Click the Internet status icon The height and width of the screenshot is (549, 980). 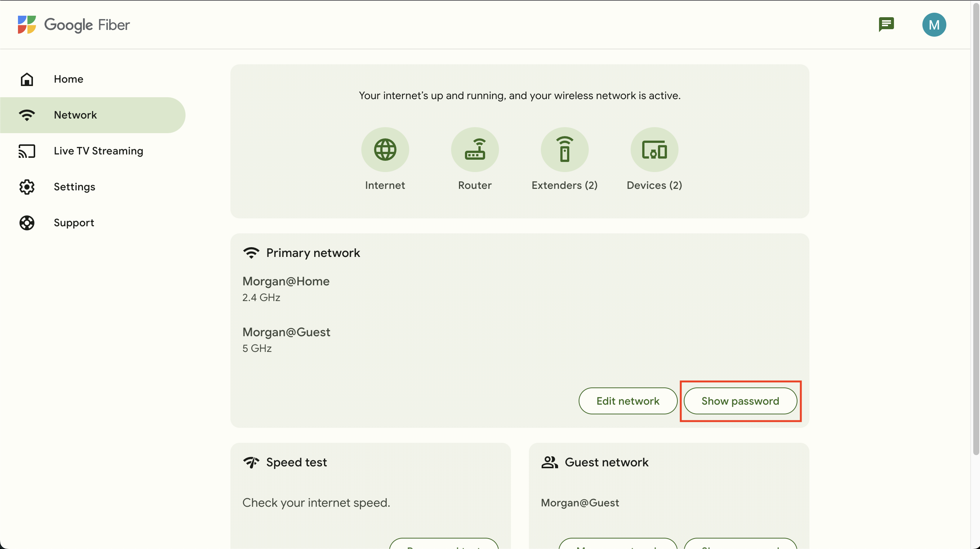(x=385, y=150)
